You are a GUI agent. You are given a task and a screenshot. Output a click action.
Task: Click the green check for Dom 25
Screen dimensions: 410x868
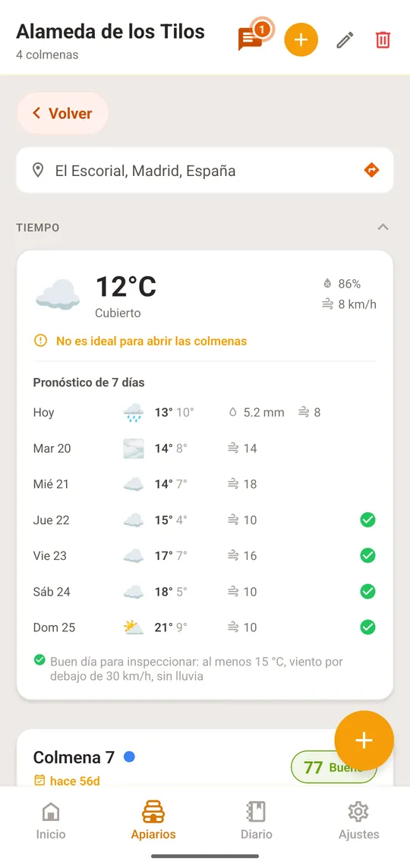click(x=367, y=627)
